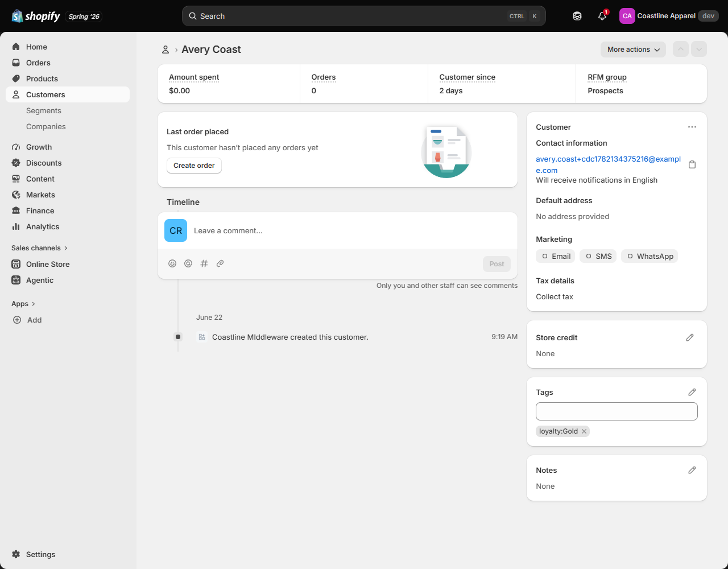Click Collect tax text
Viewport: 728px width, 569px height.
point(555,297)
